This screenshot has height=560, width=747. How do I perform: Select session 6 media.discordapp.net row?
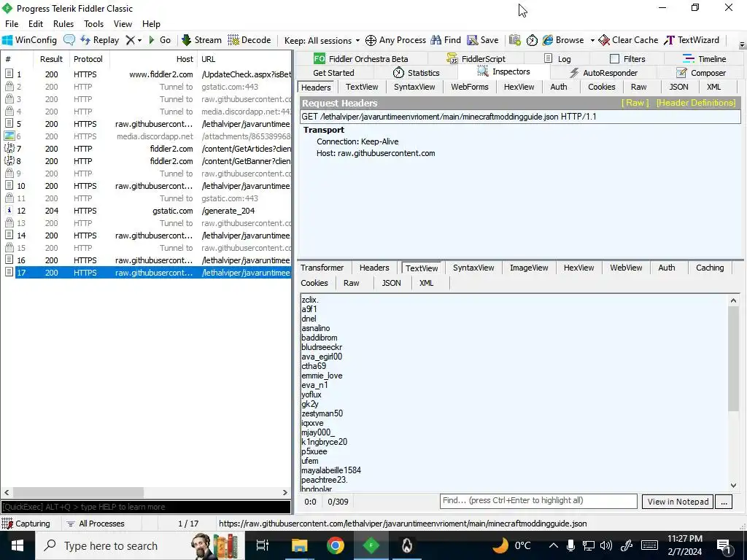click(x=147, y=136)
